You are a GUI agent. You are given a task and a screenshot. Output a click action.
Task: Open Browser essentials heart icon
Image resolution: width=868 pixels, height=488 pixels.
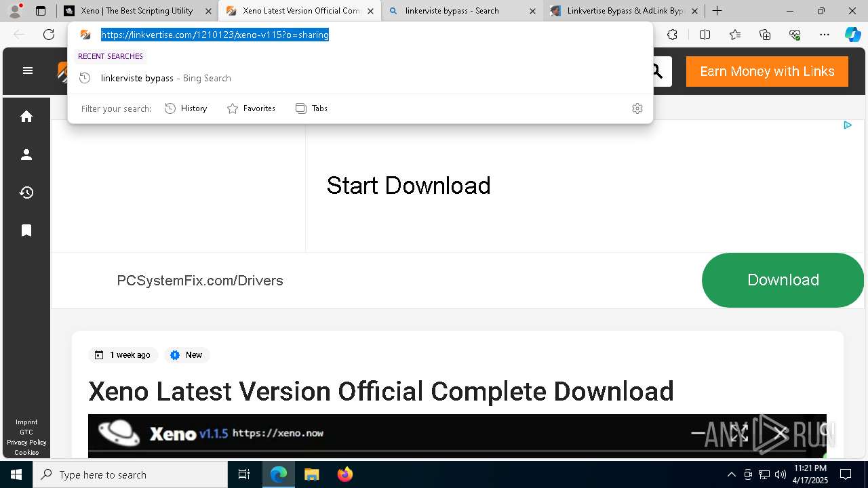795,35
